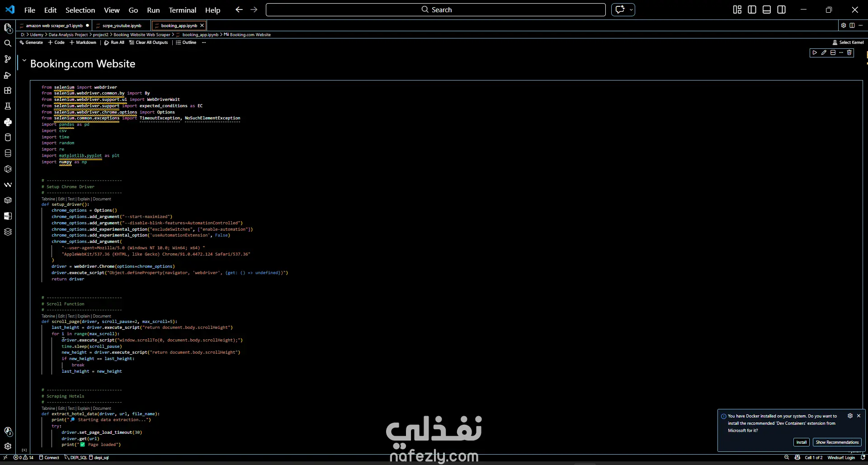Open the Extensions view
The image size is (868, 465).
coord(8,90)
